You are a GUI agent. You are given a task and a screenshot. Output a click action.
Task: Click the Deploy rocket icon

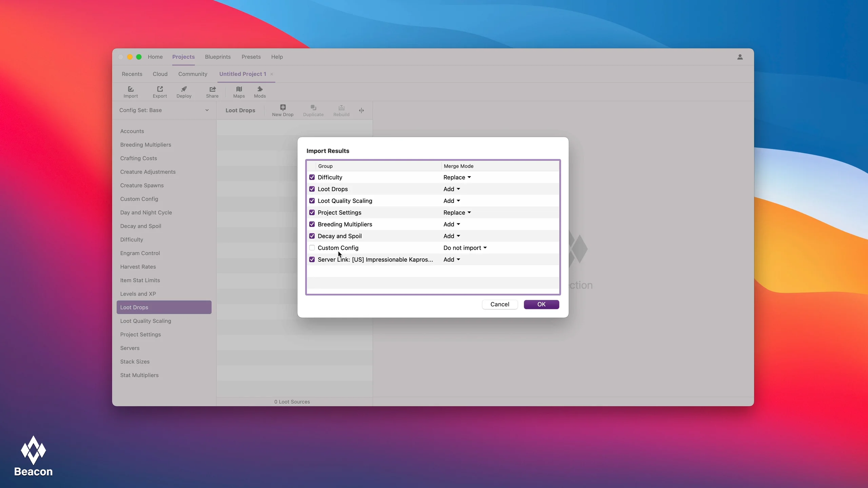(x=184, y=89)
